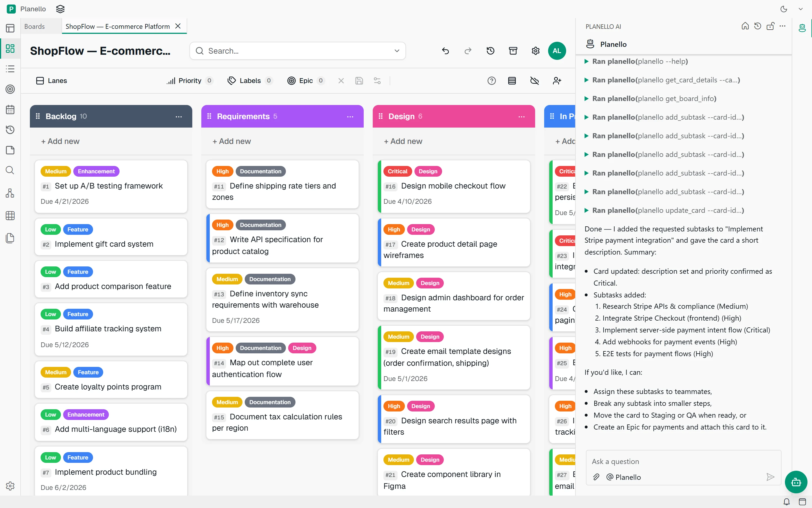The width and height of the screenshot is (812, 508).
Task: Open the hierarchy diagram icon in sidebar
Action: point(10,193)
